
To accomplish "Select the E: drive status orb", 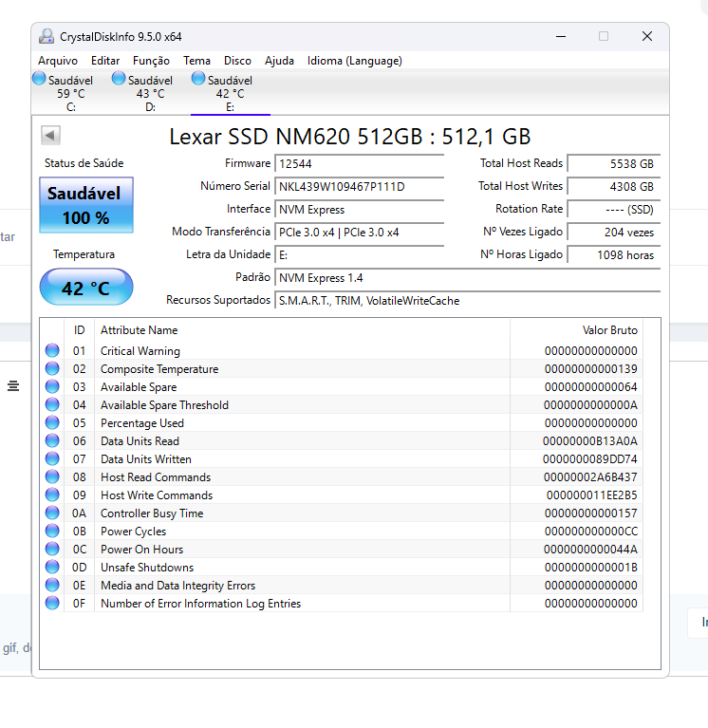I will coord(198,79).
